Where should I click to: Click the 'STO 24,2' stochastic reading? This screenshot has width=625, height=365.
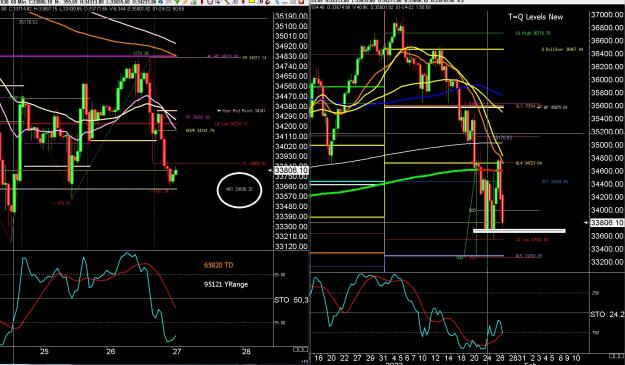click(607, 314)
